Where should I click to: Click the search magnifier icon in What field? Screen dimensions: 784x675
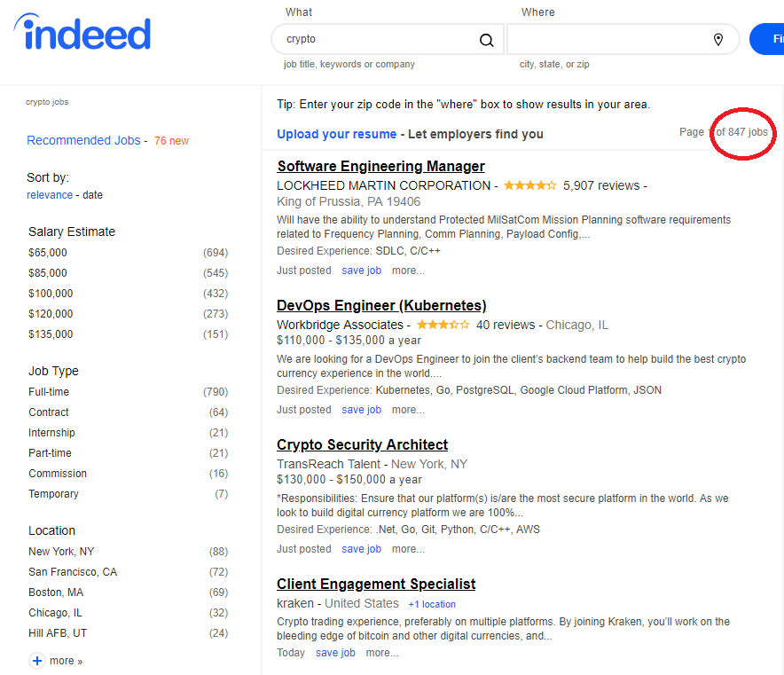[486, 40]
